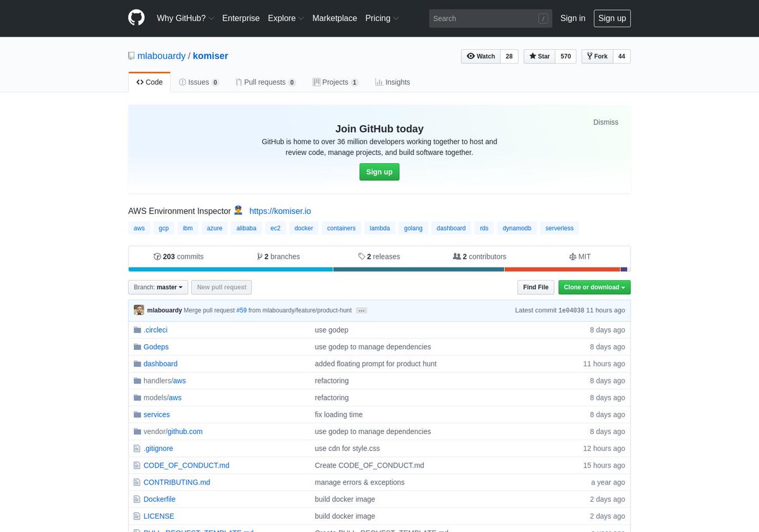This screenshot has width=759, height=532.
Task: Click the folder icon for Godeps
Action: click(137, 347)
